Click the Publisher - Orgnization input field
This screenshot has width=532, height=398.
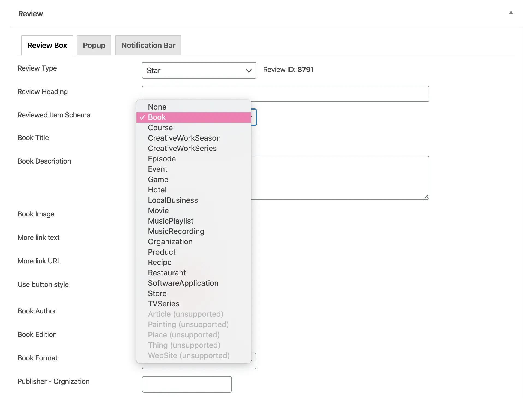[x=187, y=384]
